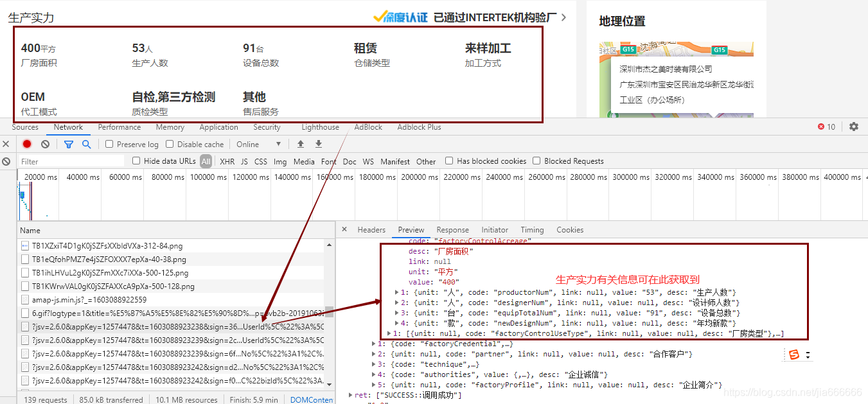Switch to the Sources panel tab
The height and width of the screenshot is (404, 868).
click(25, 127)
